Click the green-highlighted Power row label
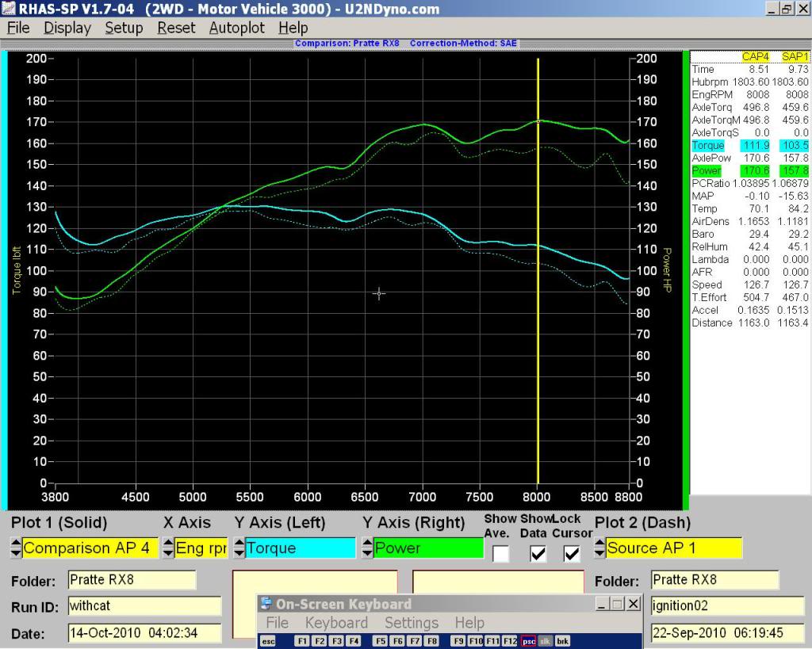This screenshot has height=649, width=812. [x=707, y=171]
